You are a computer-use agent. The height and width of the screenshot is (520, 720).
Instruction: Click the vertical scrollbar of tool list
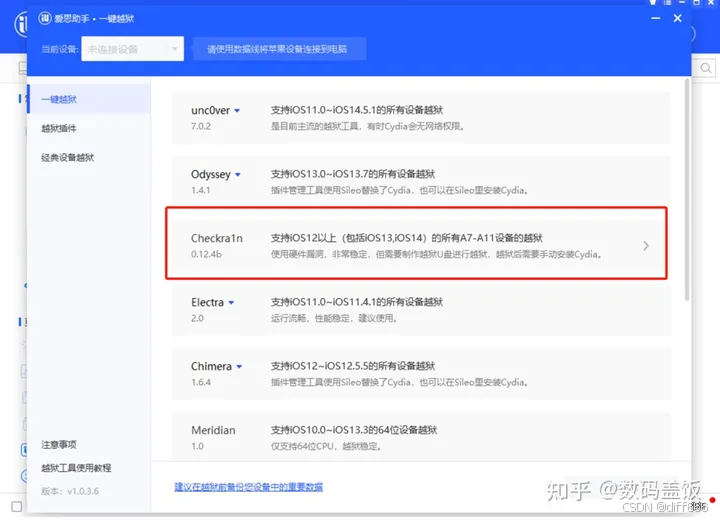687,189
